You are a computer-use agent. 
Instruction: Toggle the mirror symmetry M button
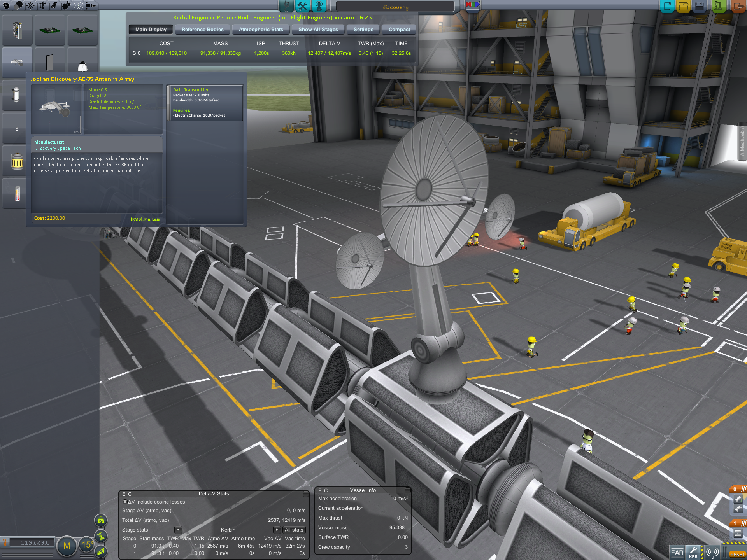click(67, 546)
